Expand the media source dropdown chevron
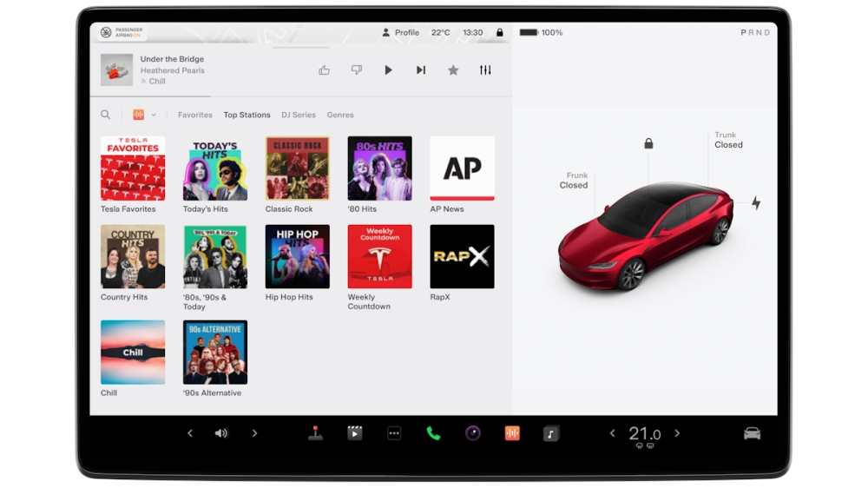868x488 pixels. click(x=154, y=115)
